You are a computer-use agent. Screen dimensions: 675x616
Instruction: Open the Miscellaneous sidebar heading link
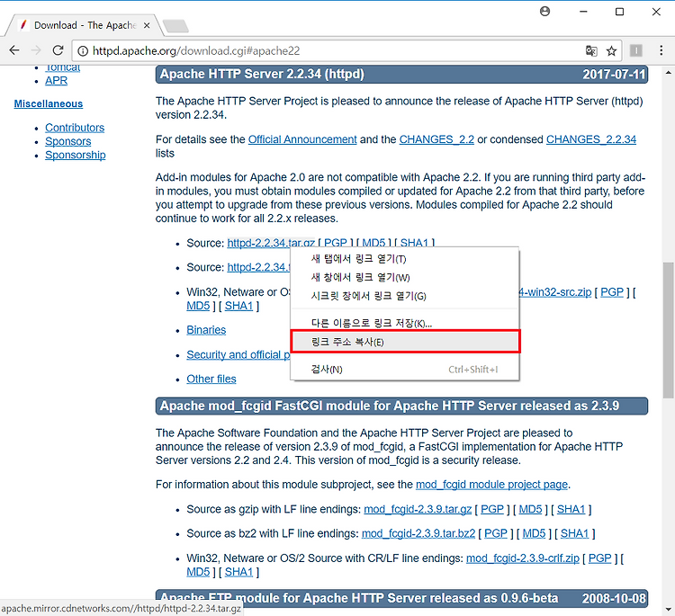(49, 103)
